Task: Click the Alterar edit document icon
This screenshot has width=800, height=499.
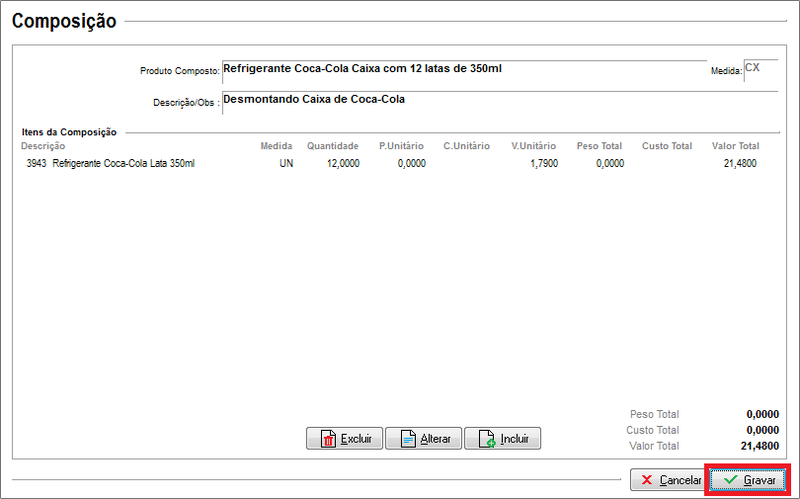Action: [x=407, y=439]
